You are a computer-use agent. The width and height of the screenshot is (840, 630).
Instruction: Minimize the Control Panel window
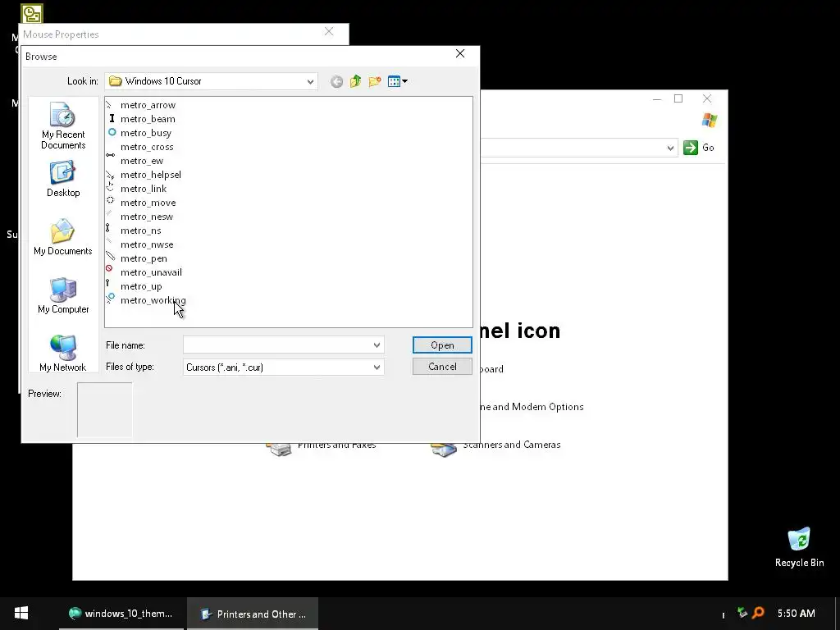(657, 98)
